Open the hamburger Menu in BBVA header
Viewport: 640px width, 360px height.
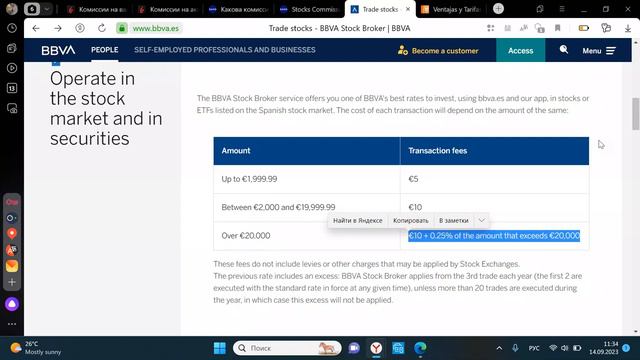(599, 51)
